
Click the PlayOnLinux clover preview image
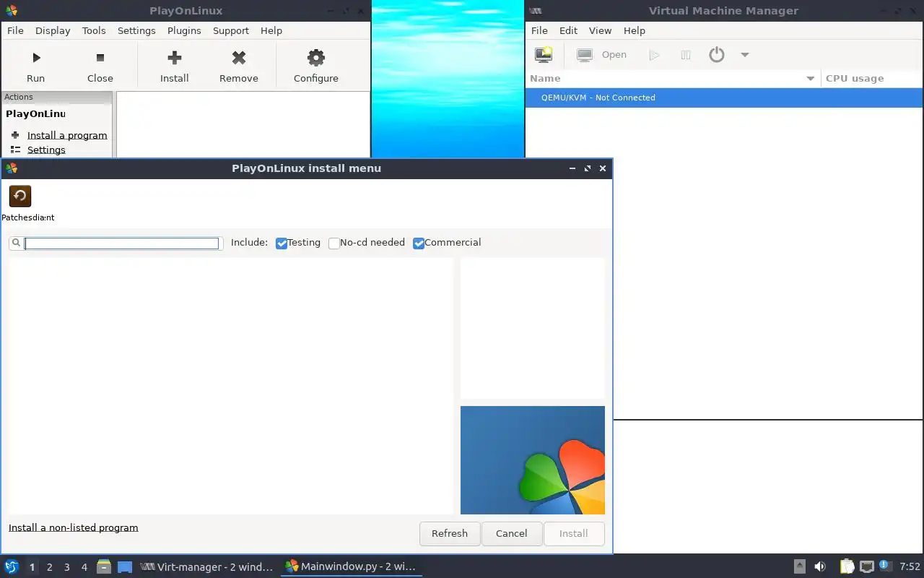533,460
